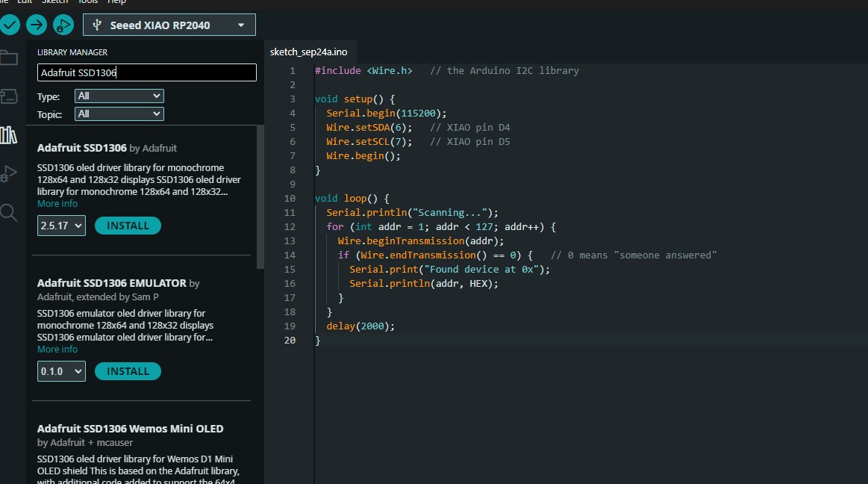
Task: Click the Wire.setSDA(6) statement
Action: [x=369, y=128]
